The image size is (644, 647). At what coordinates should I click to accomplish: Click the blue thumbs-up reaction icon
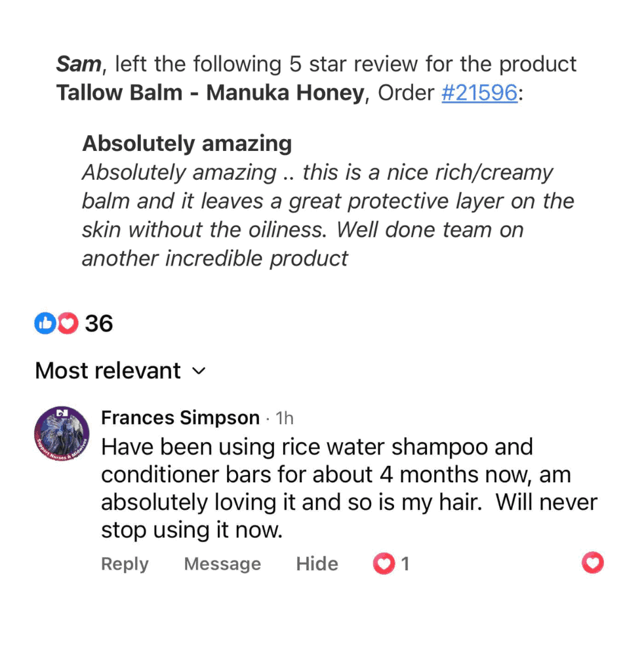point(44,323)
